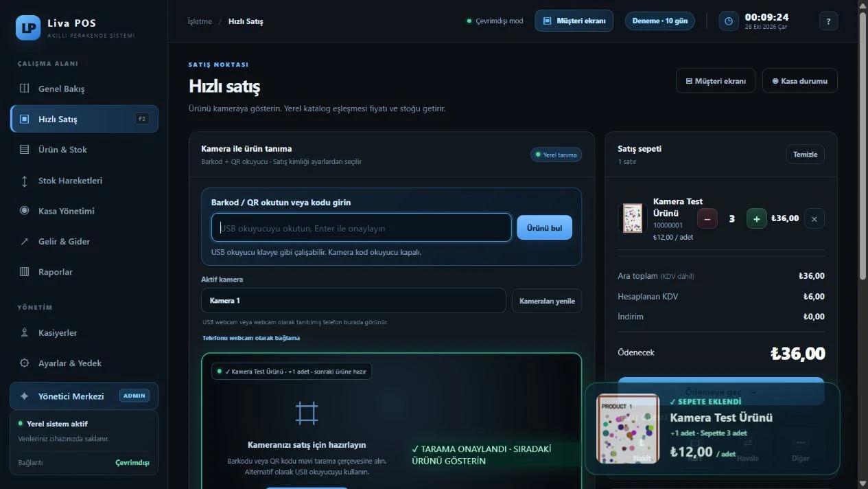Open Ürün & Stok page
Image resolution: width=868 pixels, height=489 pixels.
click(x=84, y=150)
